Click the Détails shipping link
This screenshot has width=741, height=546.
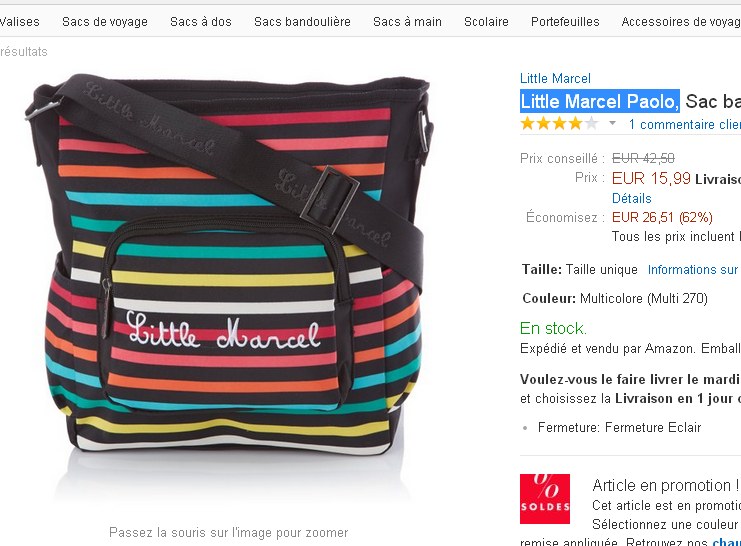631,198
